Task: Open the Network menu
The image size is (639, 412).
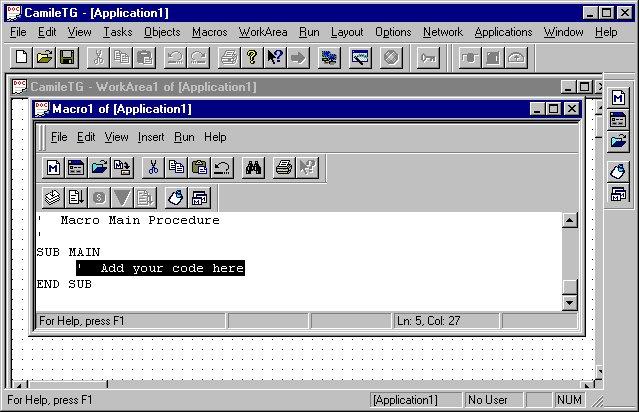Action: tap(443, 32)
